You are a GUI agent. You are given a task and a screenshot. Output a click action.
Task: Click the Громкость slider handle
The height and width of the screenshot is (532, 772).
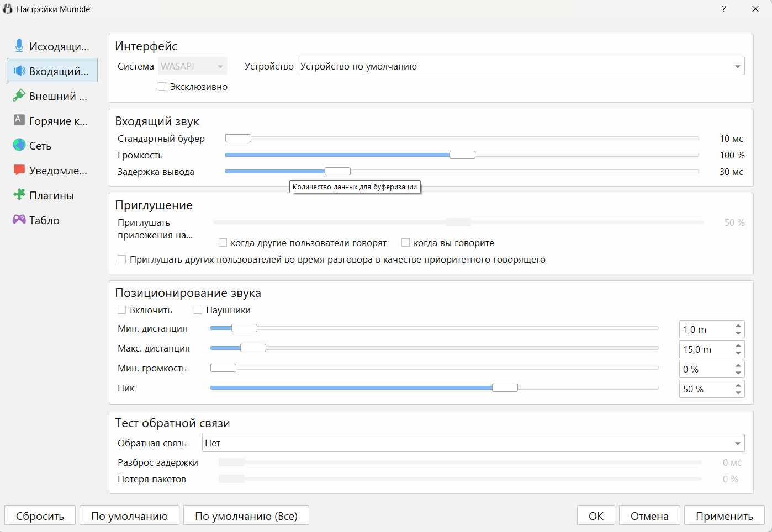tap(462, 155)
